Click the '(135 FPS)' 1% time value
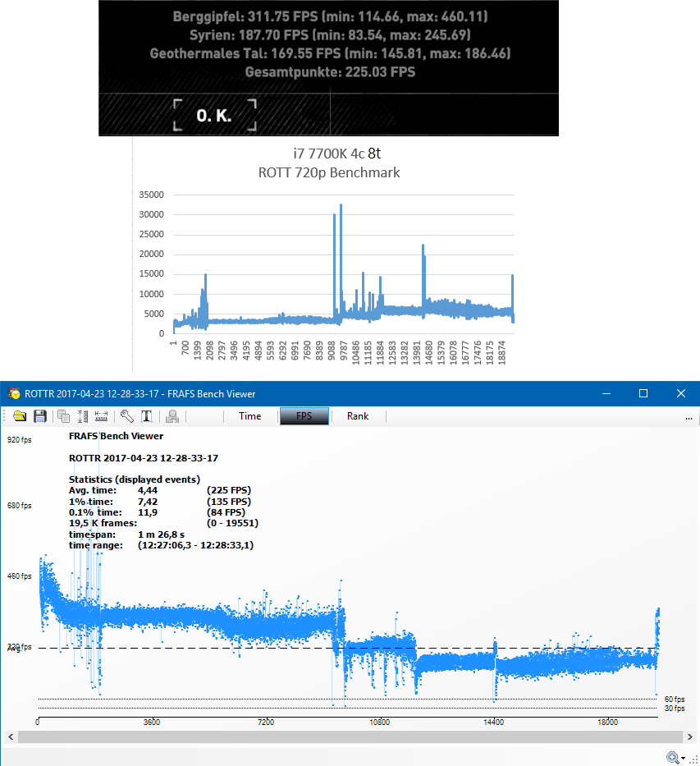Image resolution: width=700 pixels, height=766 pixels. coord(229,502)
